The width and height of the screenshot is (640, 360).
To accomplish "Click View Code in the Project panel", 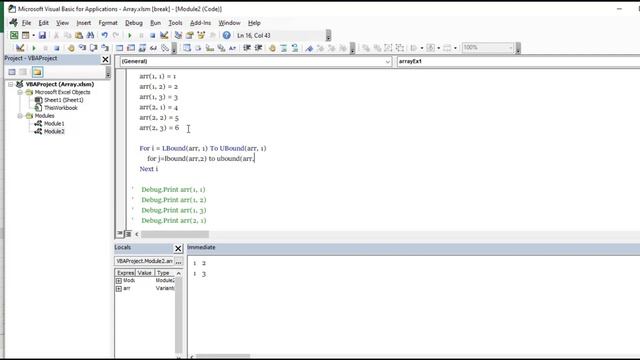I will coord(12,72).
